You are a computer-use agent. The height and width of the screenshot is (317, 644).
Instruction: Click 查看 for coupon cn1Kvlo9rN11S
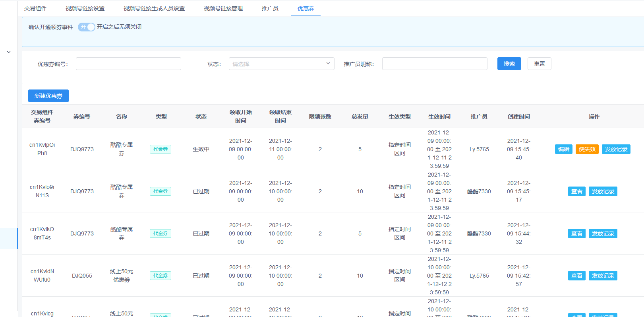[576, 191]
